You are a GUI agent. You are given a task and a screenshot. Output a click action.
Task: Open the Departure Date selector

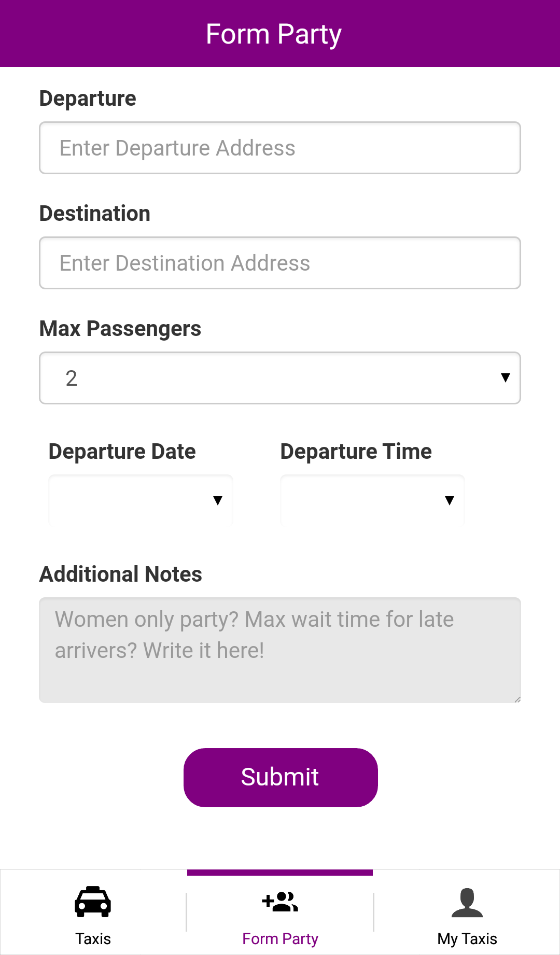pos(141,500)
